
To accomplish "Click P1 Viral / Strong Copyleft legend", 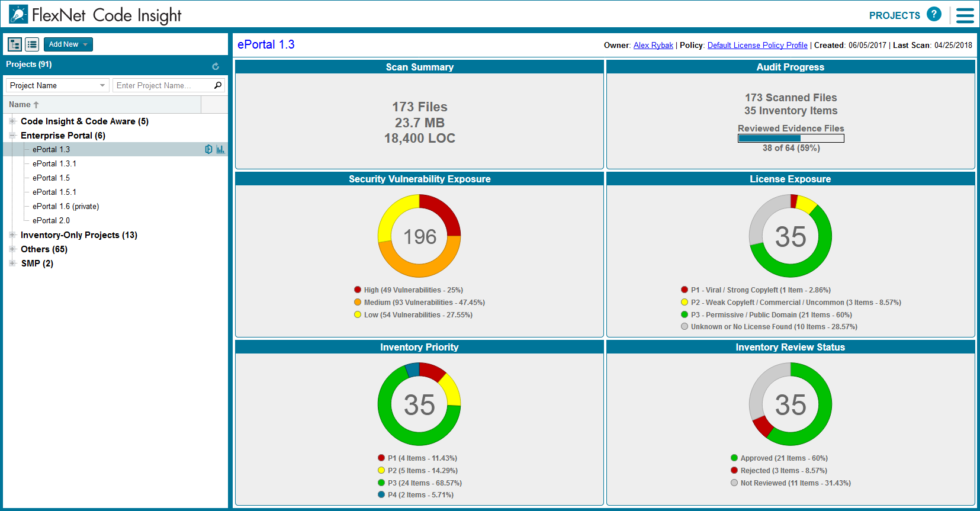I will click(756, 290).
